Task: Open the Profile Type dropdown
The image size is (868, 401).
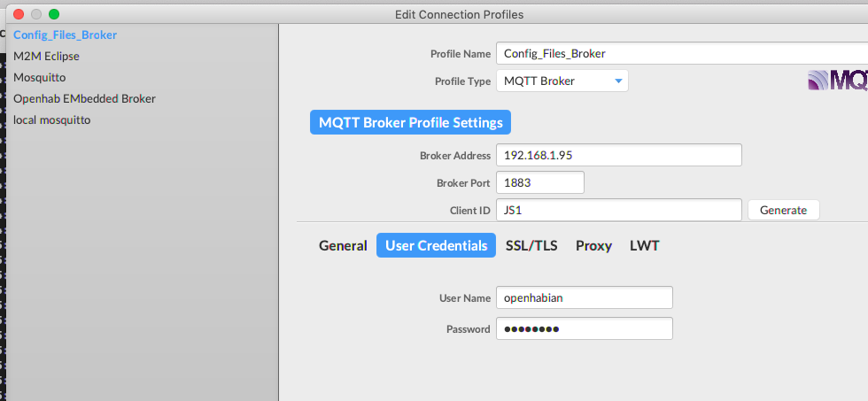Action: click(562, 81)
